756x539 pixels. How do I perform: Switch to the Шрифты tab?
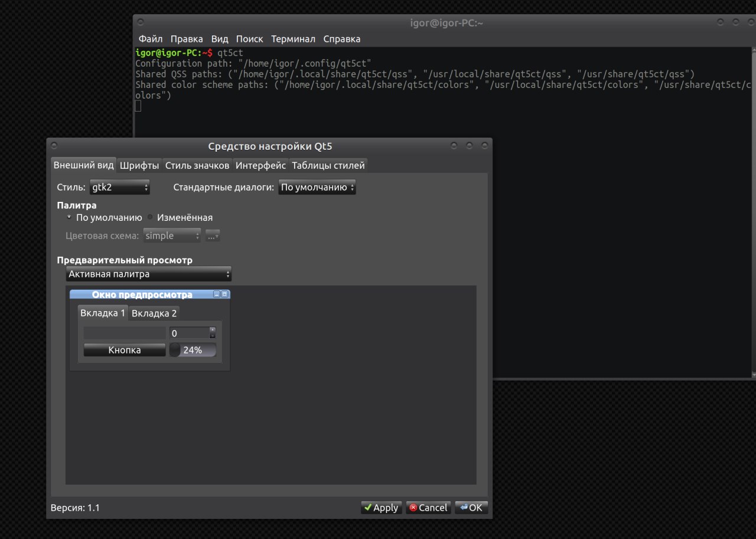coord(139,166)
